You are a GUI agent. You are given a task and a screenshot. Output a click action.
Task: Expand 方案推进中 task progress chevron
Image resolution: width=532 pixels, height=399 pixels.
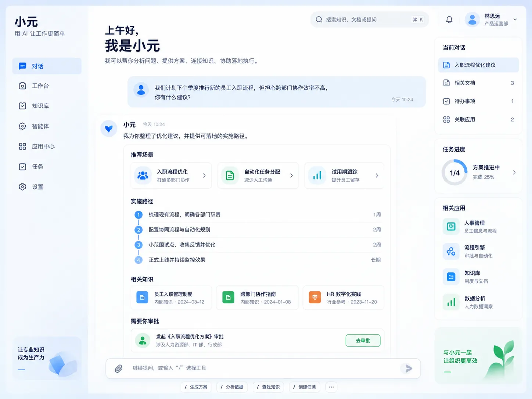tap(514, 172)
